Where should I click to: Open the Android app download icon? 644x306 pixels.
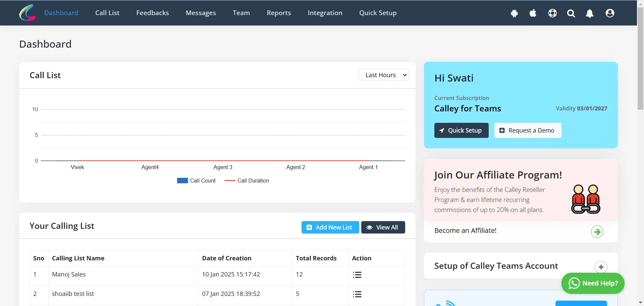[x=514, y=13]
